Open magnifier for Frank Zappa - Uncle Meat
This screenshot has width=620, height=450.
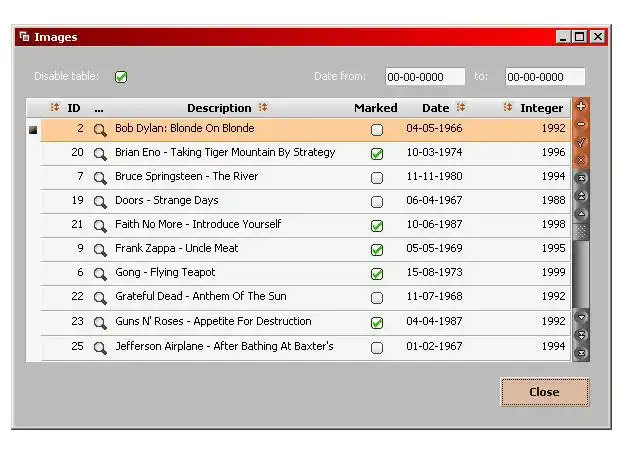(x=100, y=250)
